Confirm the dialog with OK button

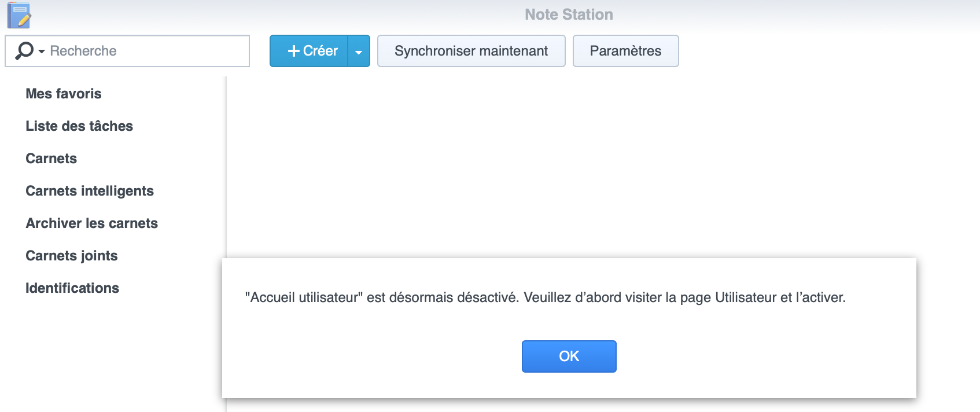(569, 356)
